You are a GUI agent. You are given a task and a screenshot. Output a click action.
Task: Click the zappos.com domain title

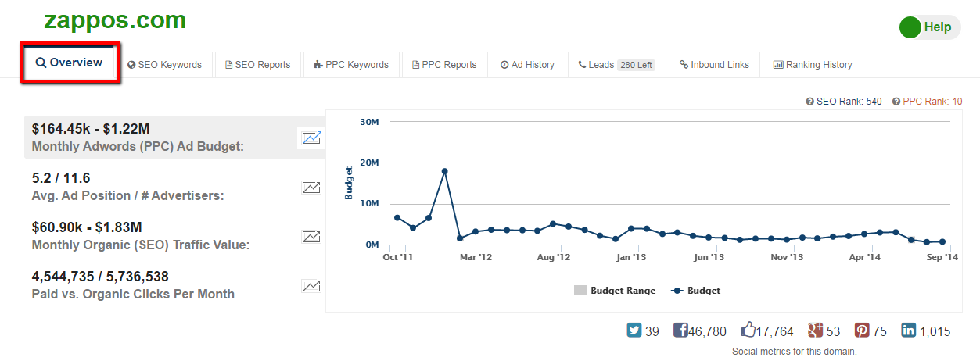[x=115, y=20]
